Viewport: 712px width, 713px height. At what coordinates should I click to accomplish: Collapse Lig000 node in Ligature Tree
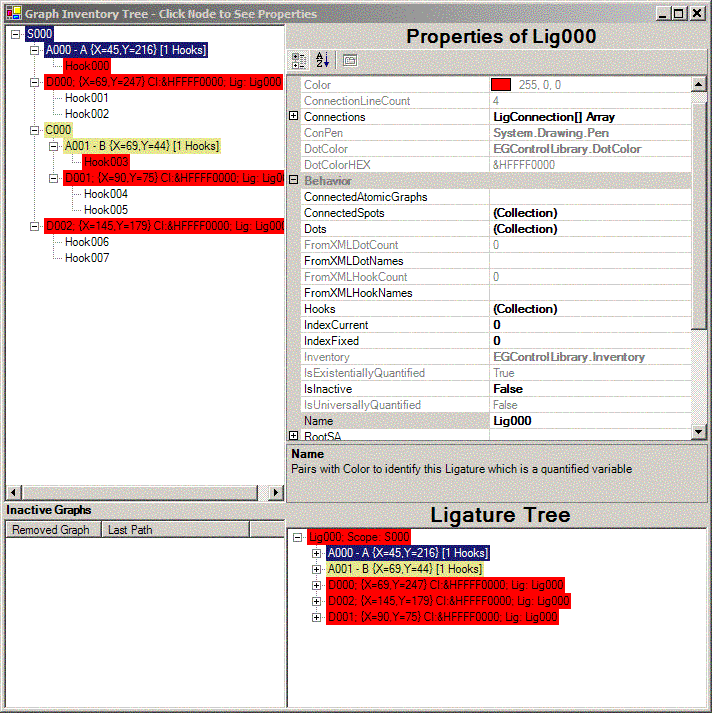coord(298,537)
